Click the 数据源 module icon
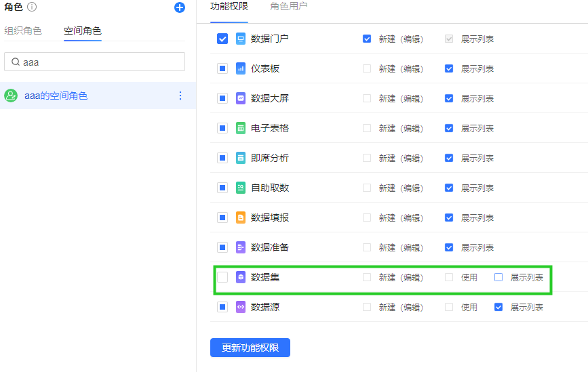This screenshot has width=588, height=372. pos(241,307)
